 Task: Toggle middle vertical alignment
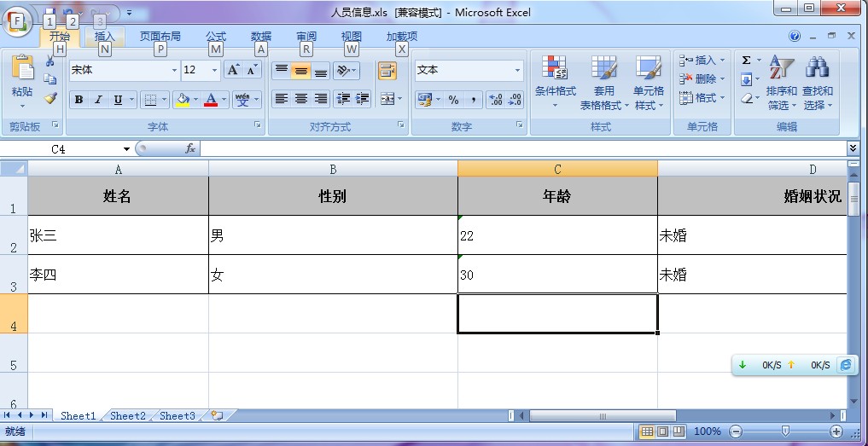(x=300, y=70)
